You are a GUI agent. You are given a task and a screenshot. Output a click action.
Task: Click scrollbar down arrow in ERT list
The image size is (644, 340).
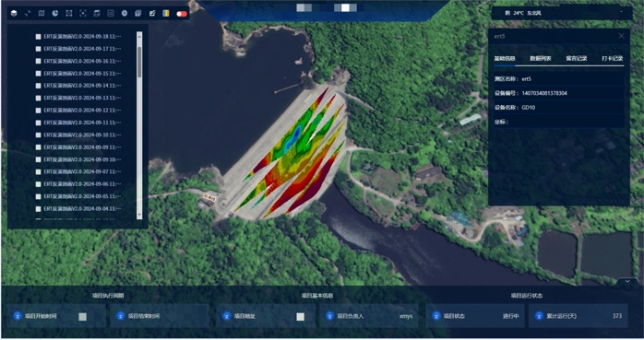139,215
